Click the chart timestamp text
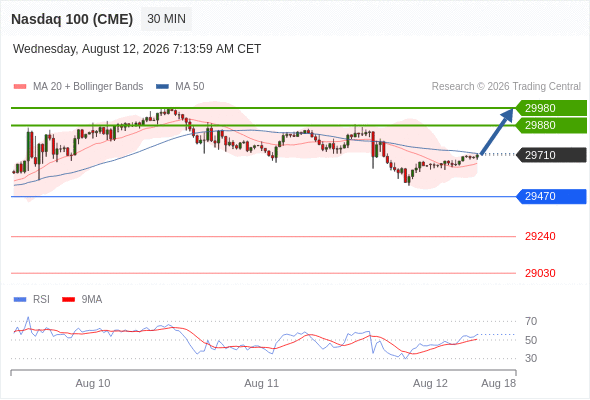The width and height of the screenshot is (590, 400). [137, 49]
